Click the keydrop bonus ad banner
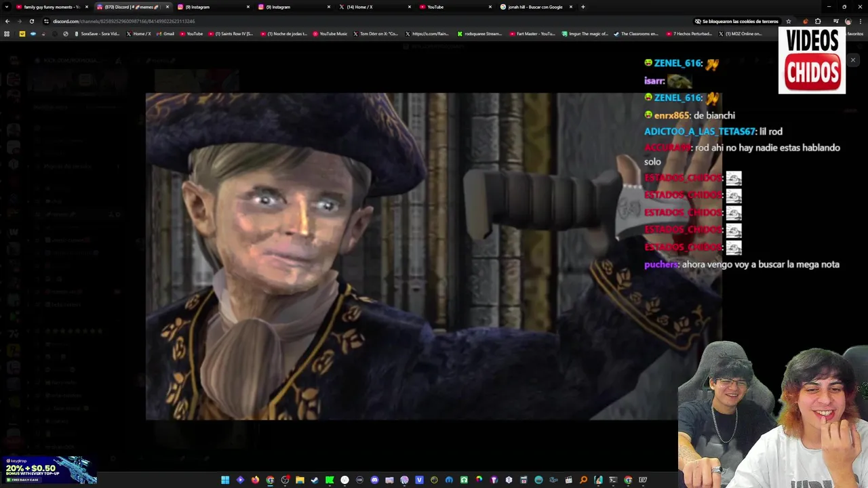Image resolution: width=868 pixels, height=488 pixels. (48, 470)
